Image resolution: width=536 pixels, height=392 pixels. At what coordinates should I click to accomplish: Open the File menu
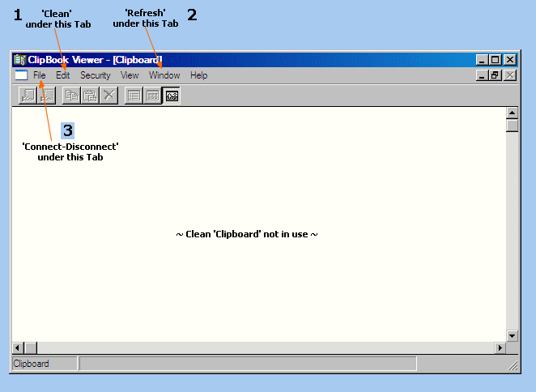(40, 75)
